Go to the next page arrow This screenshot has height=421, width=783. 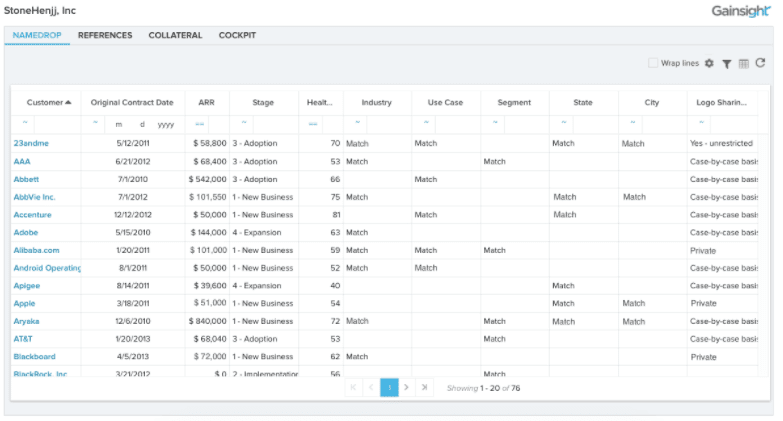pos(406,387)
